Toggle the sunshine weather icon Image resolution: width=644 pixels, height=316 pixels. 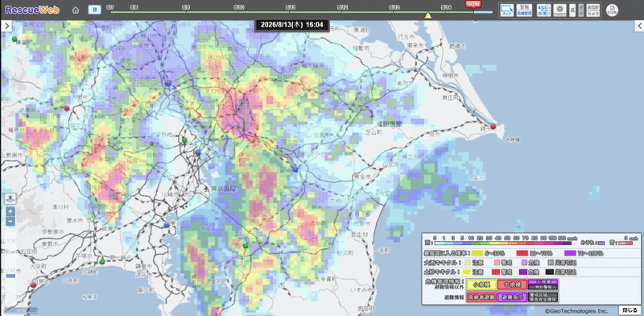pos(559,10)
